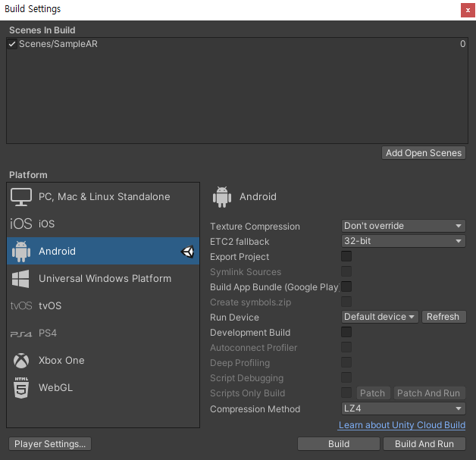Viewport: 476px width, 460px height.
Task: Click the Scenes In Build heading
Action: [x=42, y=30]
